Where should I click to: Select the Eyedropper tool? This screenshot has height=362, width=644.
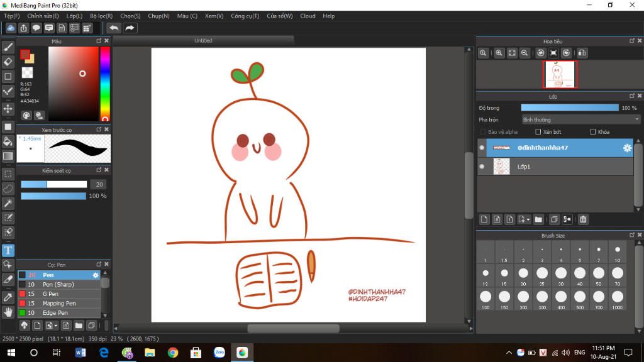[8, 297]
